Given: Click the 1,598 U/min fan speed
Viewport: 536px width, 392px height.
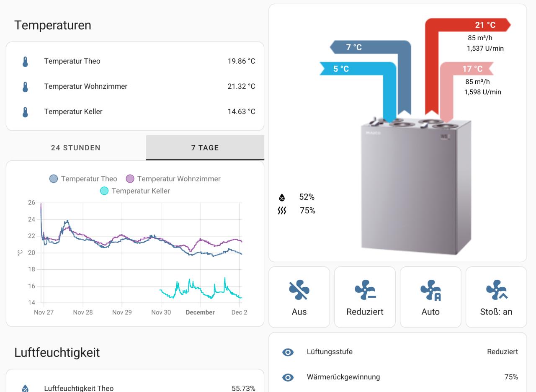Looking at the screenshot, I should coord(482,92).
